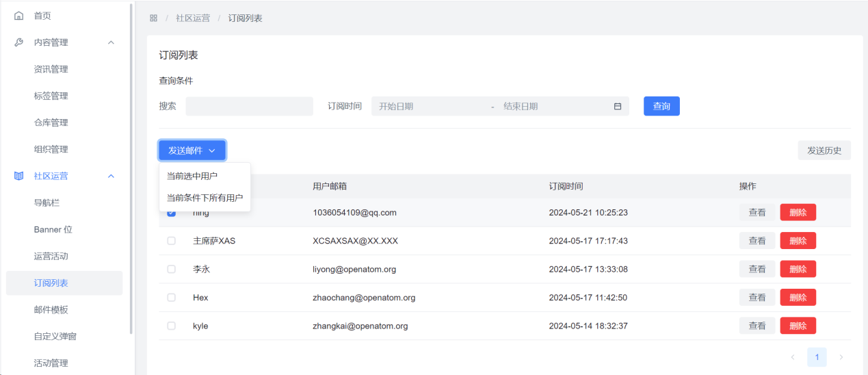
Task: Choose 当前选中用户 from dropdown menu
Action: point(205,176)
